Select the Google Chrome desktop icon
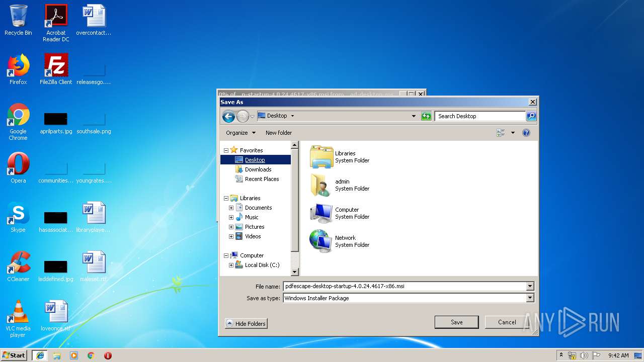 click(18, 122)
